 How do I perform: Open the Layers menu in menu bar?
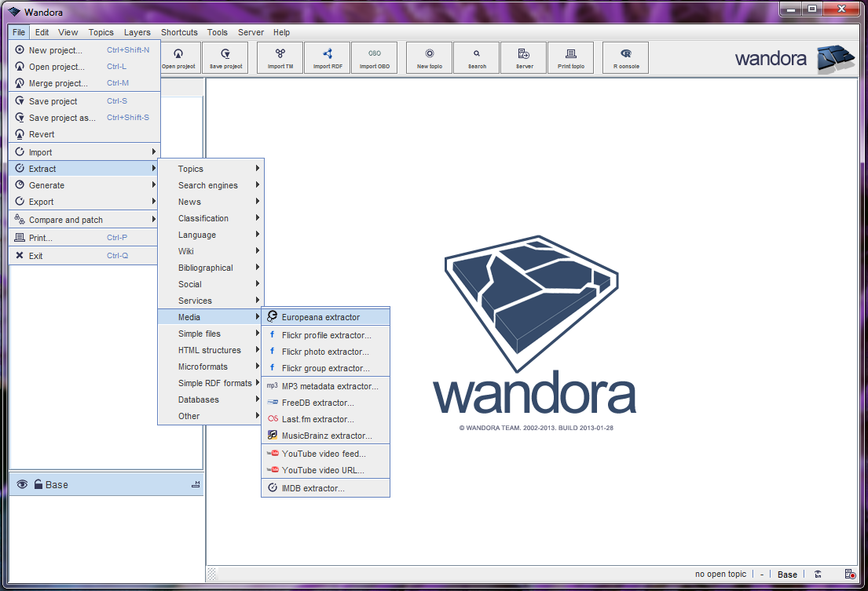137,32
